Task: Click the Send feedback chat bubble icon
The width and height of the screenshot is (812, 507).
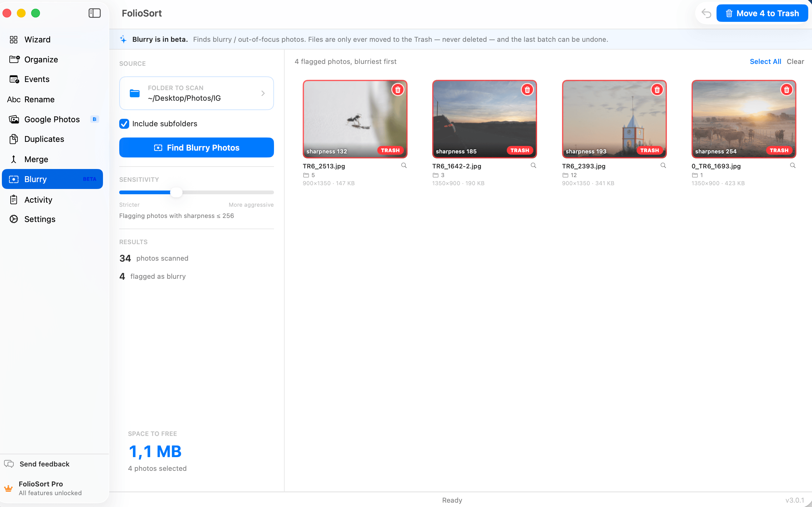Action: pyautogui.click(x=9, y=464)
